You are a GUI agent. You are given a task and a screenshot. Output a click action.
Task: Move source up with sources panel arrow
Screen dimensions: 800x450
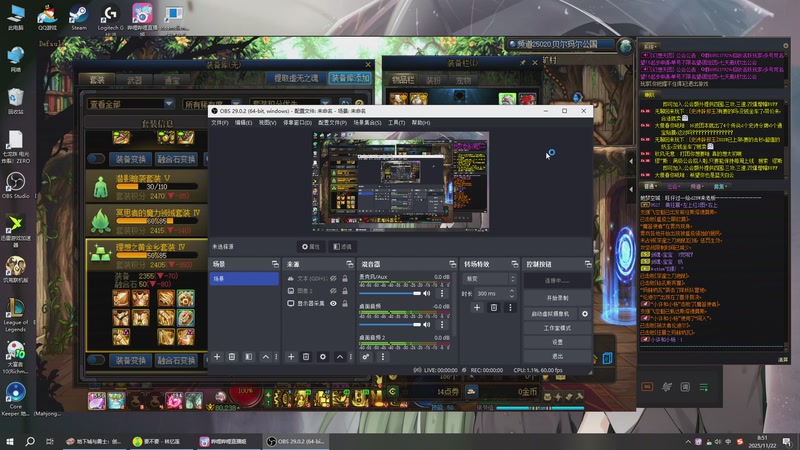tap(340, 357)
